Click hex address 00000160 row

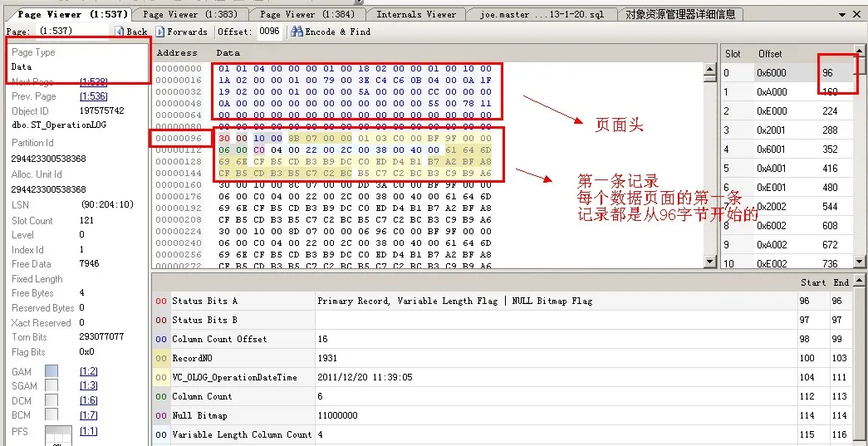179,185
